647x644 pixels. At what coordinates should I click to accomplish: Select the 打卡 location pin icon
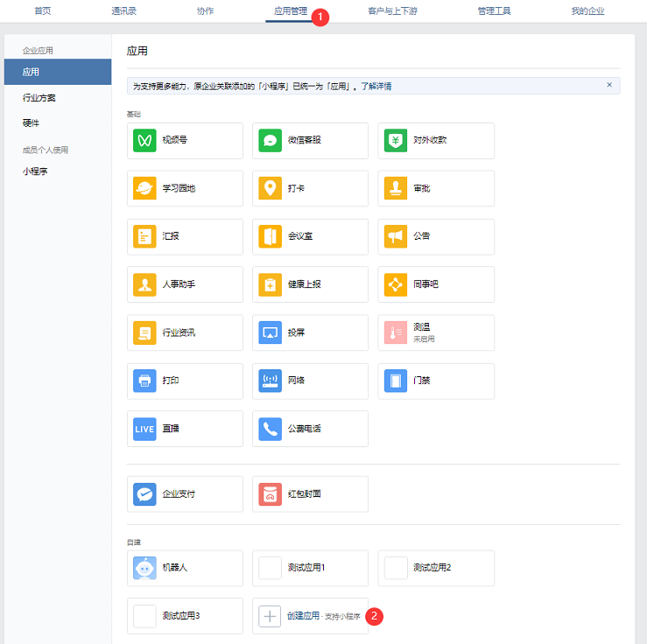coord(270,188)
